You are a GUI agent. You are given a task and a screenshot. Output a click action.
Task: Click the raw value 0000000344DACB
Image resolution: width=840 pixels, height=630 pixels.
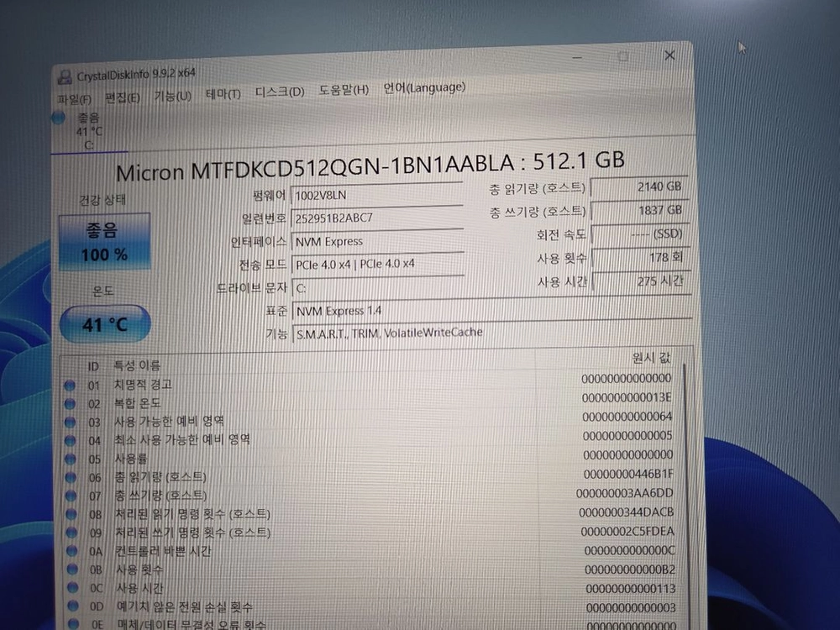(x=627, y=512)
